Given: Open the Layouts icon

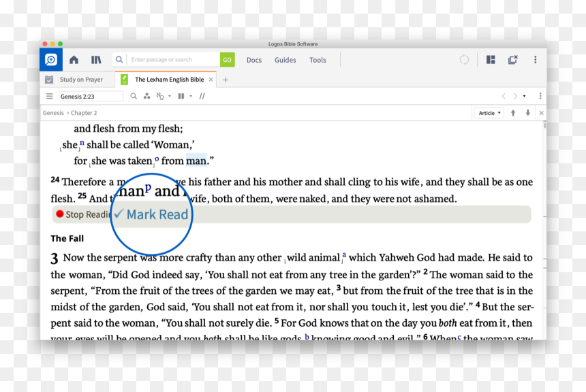Looking at the screenshot, I should tap(491, 60).
